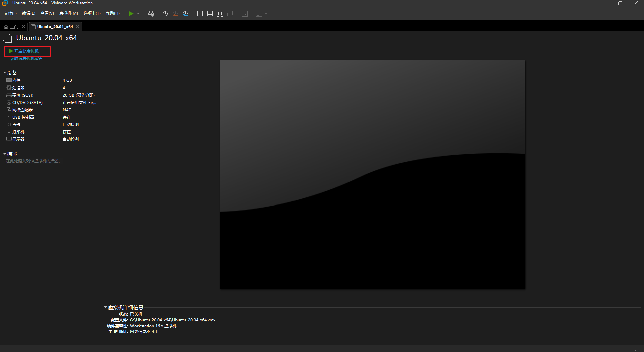Click the 硬盘 (SCSI) disk icon
Image resolution: width=644 pixels, height=352 pixels.
pyautogui.click(x=9, y=95)
